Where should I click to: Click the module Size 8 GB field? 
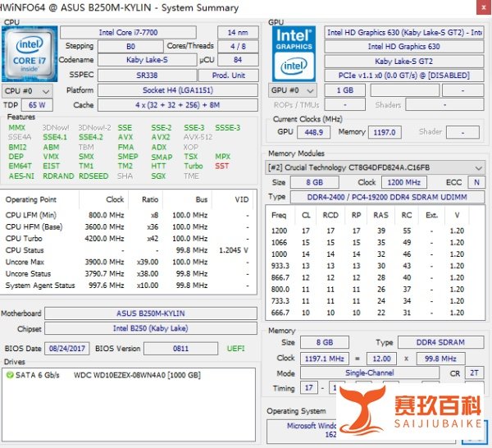(315, 182)
